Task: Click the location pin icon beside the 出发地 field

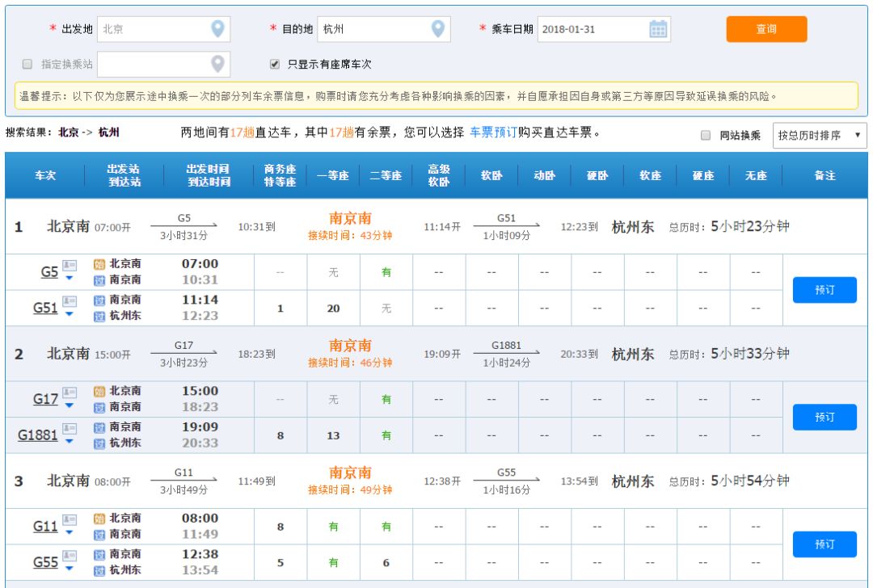Action: 216,29
